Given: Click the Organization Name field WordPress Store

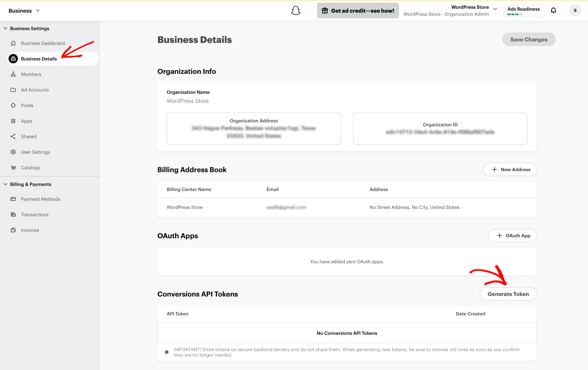Looking at the screenshot, I should pos(188,101).
